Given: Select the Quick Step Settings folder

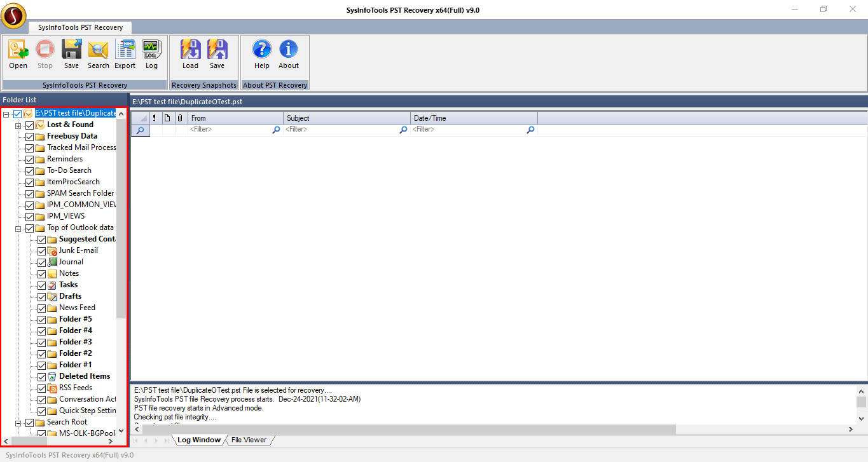Looking at the screenshot, I should click(88, 411).
